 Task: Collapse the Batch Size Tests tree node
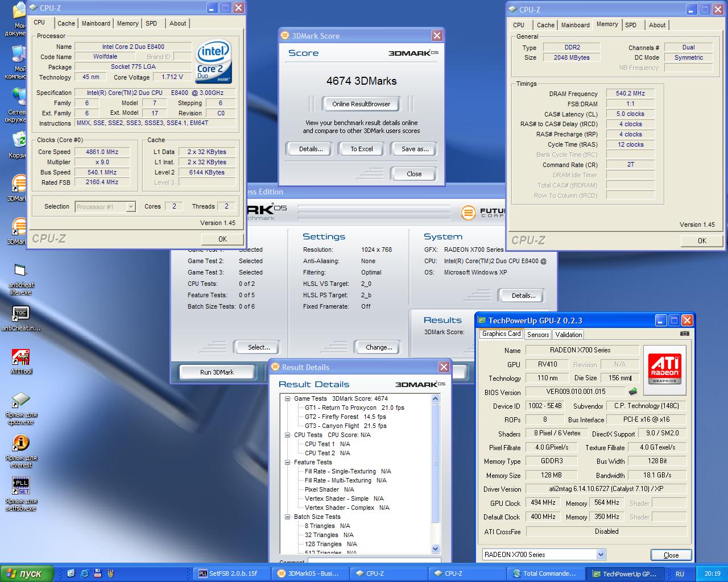click(x=288, y=517)
